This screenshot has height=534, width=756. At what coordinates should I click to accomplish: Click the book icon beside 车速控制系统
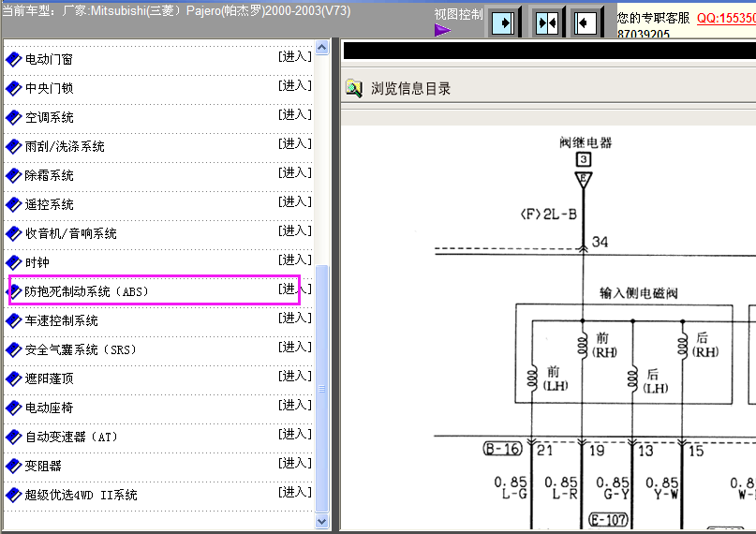click(13, 320)
